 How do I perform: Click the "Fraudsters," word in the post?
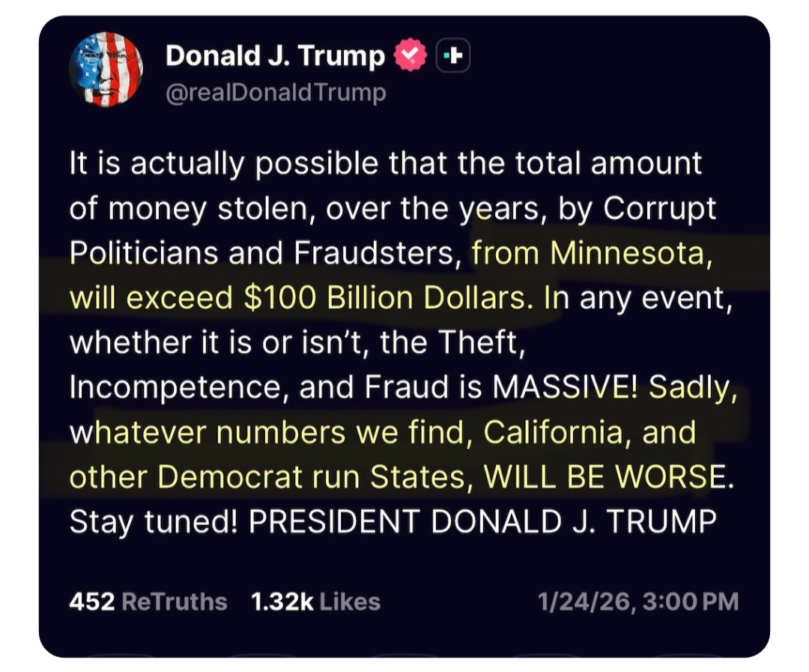pos(378,253)
